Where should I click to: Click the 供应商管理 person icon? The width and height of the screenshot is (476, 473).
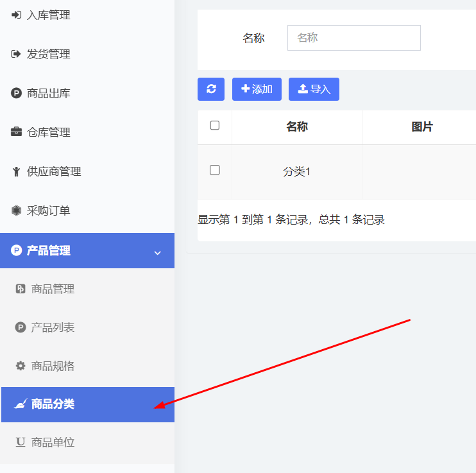click(16, 171)
